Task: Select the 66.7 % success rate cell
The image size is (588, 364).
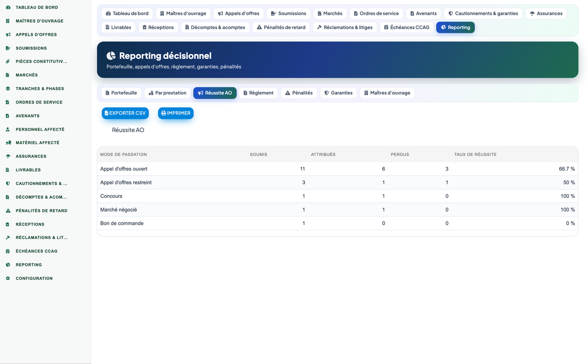Action: click(567, 169)
